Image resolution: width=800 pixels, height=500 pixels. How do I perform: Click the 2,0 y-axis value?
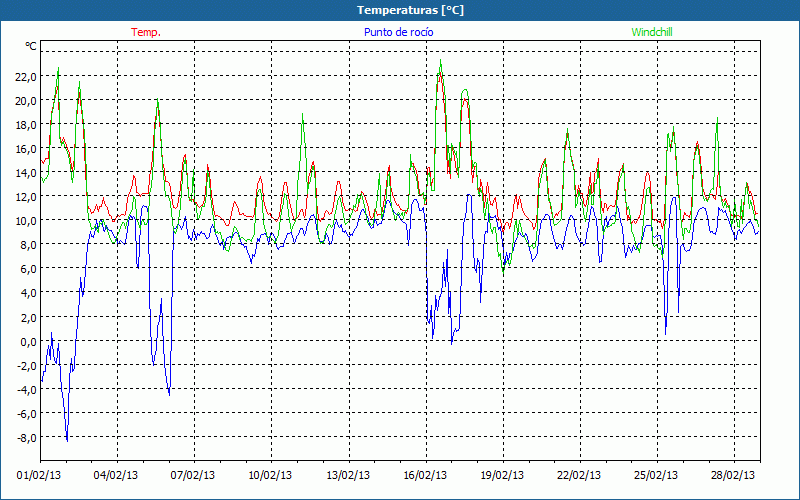29,317
